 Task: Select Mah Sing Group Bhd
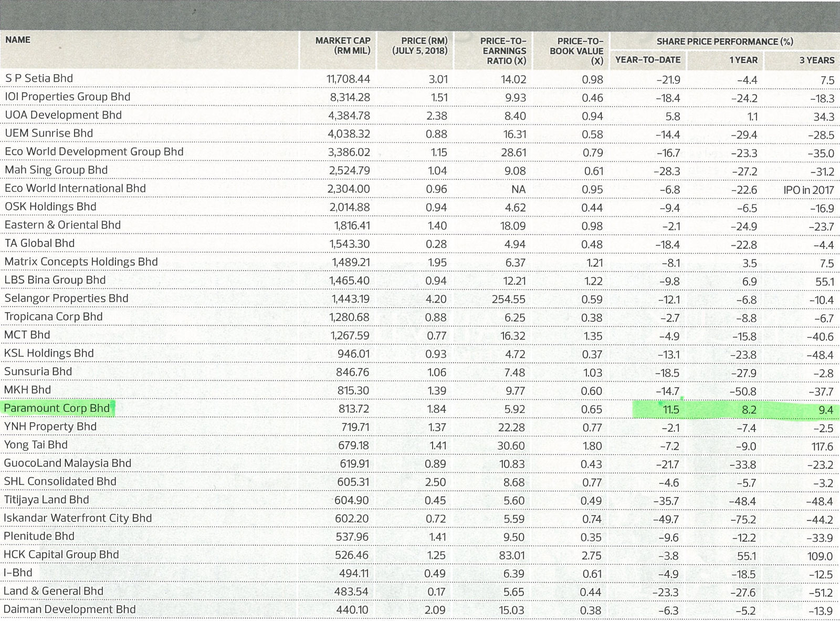56,170
